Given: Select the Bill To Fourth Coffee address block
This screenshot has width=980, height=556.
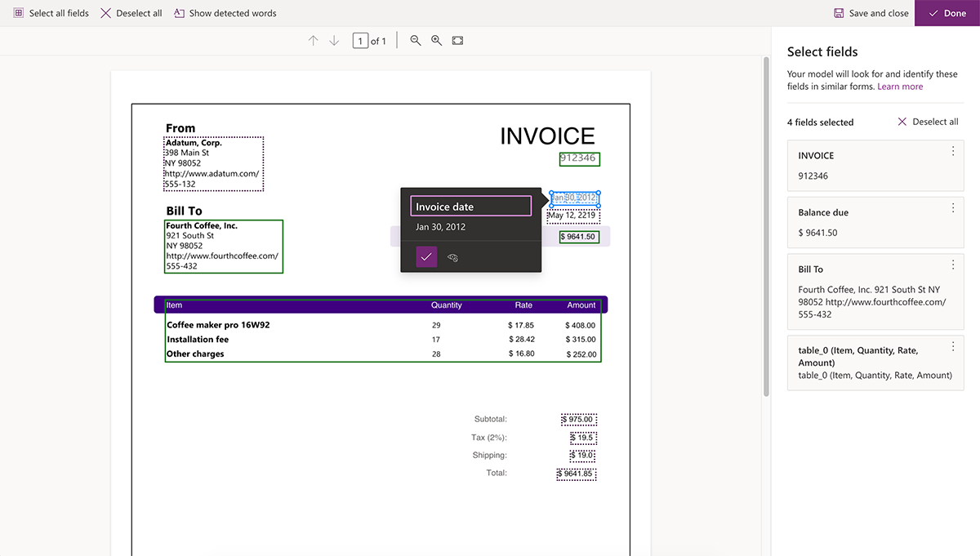Looking at the screenshot, I should click(223, 246).
